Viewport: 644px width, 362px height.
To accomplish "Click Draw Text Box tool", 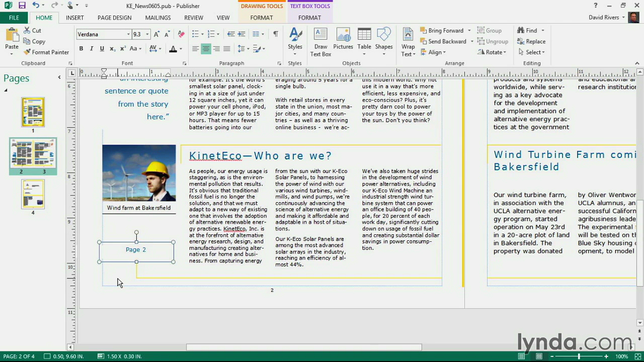I will (x=320, y=42).
